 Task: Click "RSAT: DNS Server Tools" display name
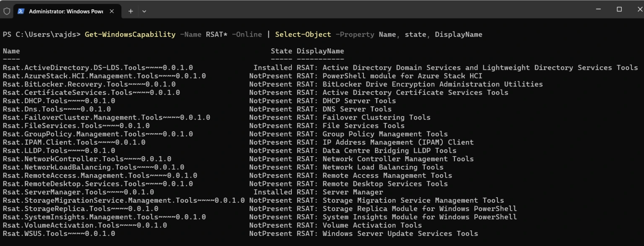tap(344, 109)
